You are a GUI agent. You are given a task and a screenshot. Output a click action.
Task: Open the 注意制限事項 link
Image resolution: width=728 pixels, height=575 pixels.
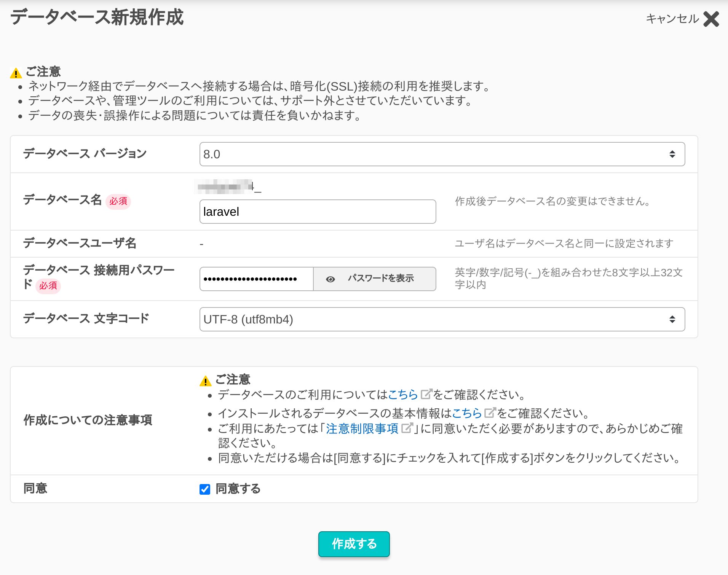[362, 428]
